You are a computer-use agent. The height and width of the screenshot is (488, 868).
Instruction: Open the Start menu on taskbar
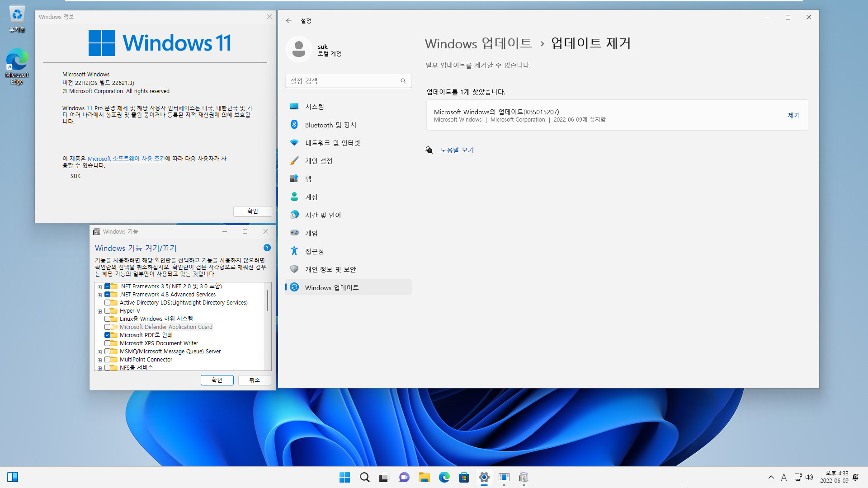(344, 477)
